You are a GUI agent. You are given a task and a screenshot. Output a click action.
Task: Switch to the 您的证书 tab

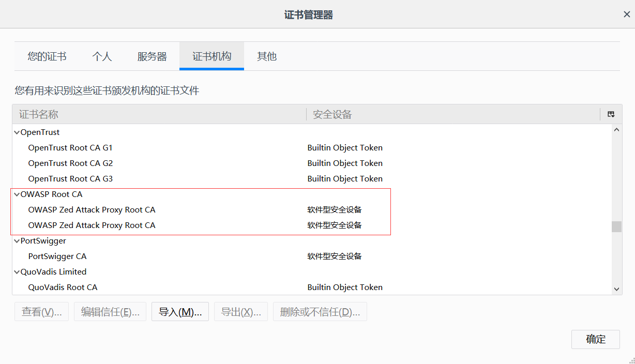47,56
